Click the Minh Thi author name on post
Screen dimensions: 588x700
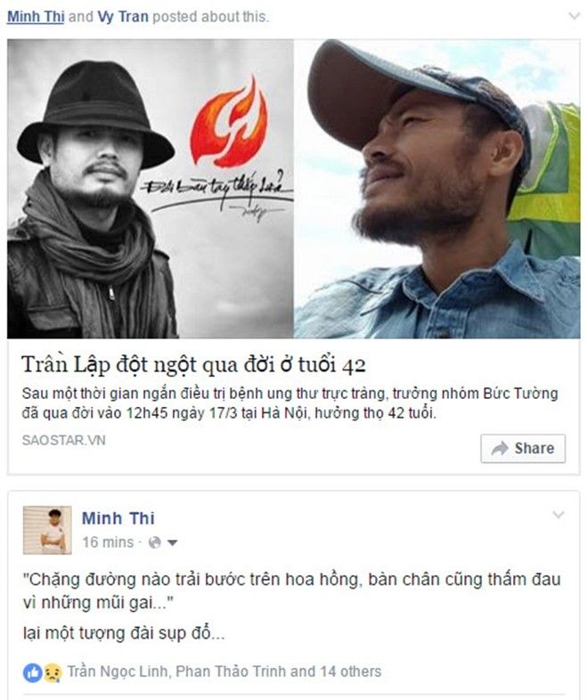click(x=118, y=518)
